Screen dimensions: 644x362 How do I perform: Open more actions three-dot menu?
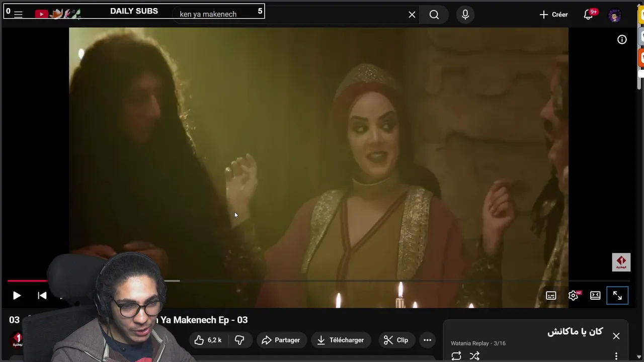[x=427, y=340]
